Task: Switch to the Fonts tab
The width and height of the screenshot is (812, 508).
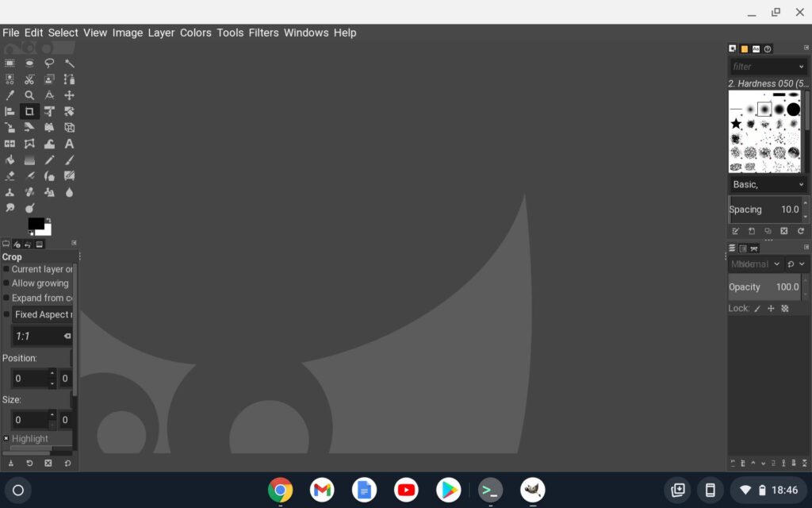Action: [x=756, y=48]
